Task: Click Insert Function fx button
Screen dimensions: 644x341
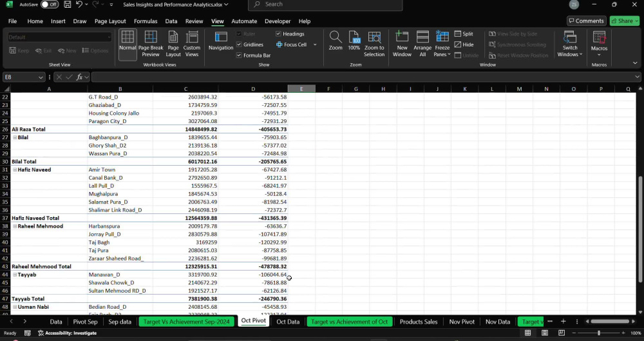Action: point(80,77)
